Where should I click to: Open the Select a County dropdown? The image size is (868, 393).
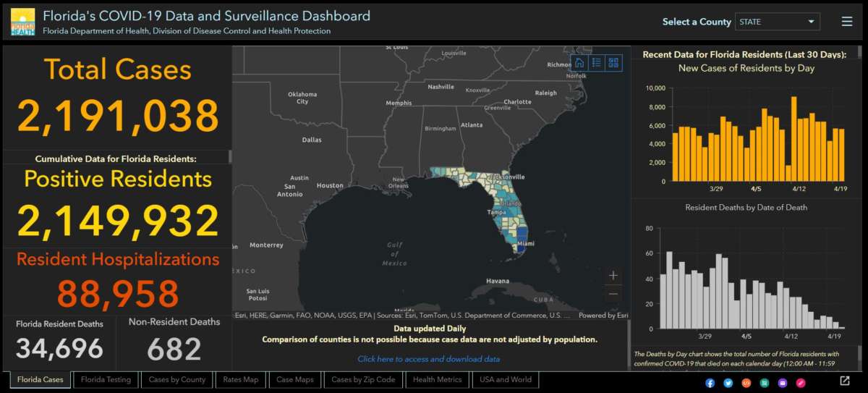778,22
